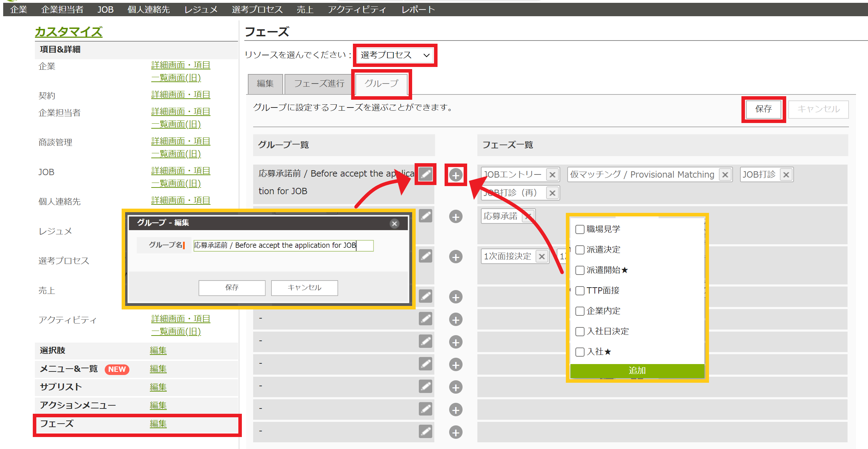This screenshot has width=868, height=449.
Task: Click edit pencil in last empty group row
Action: coord(426,431)
